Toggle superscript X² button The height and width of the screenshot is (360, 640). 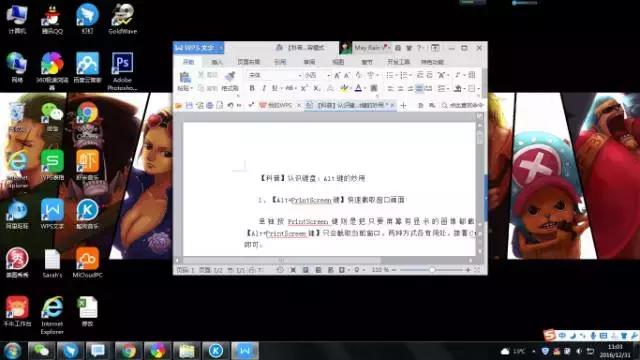[304, 88]
